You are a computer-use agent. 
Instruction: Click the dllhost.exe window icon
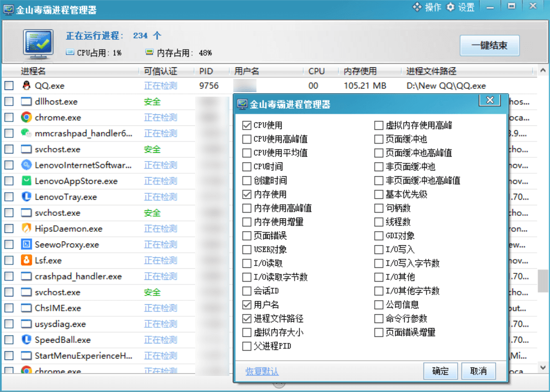tap(27, 102)
